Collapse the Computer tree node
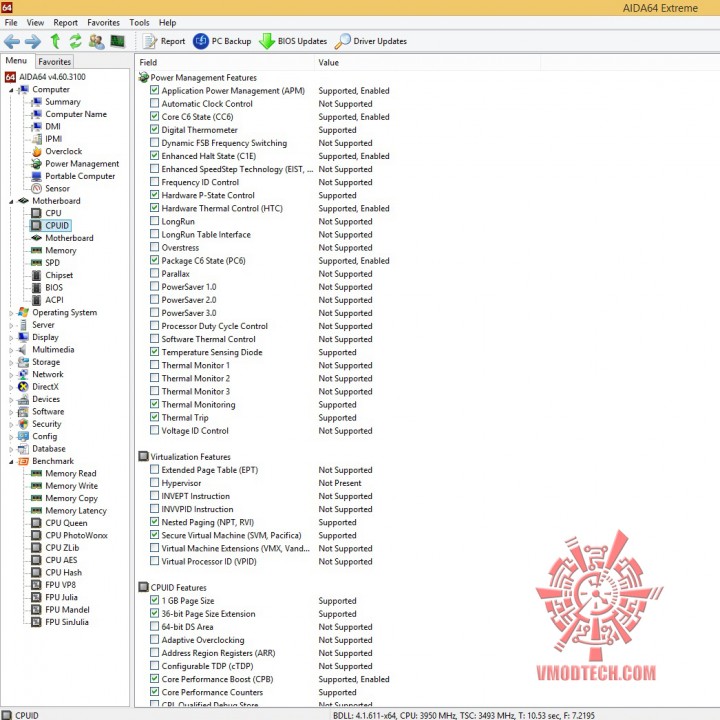720x720 pixels. [x=11, y=90]
